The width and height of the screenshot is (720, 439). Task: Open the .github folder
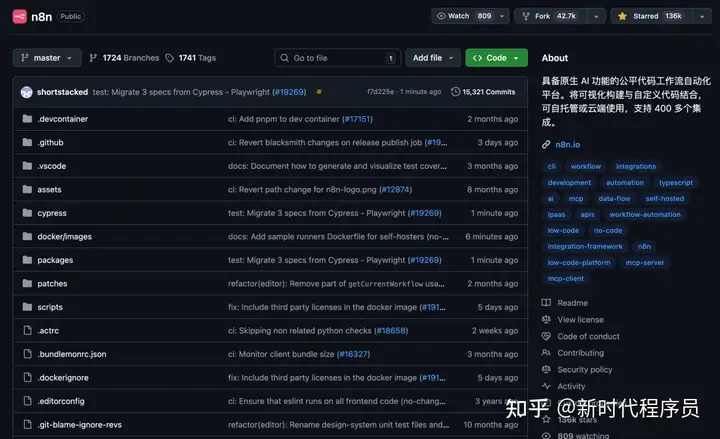tap(51, 142)
